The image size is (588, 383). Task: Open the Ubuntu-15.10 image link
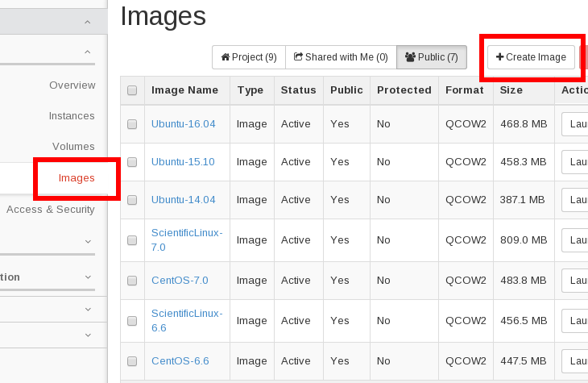[x=183, y=162]
